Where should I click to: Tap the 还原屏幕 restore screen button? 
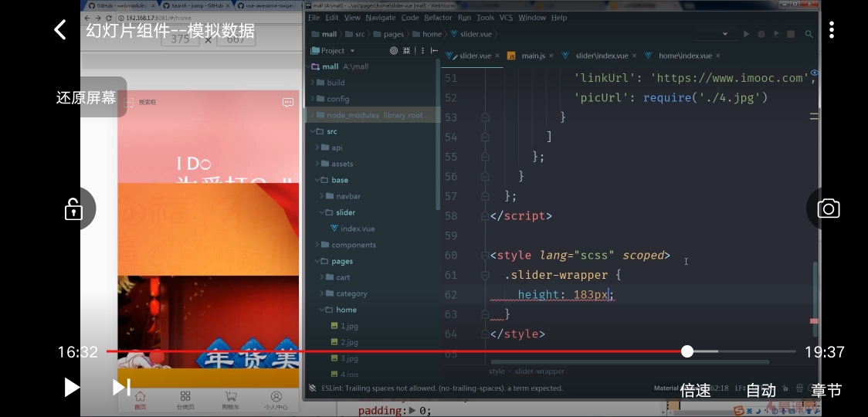pyautogui.click(x=86, y=97)
